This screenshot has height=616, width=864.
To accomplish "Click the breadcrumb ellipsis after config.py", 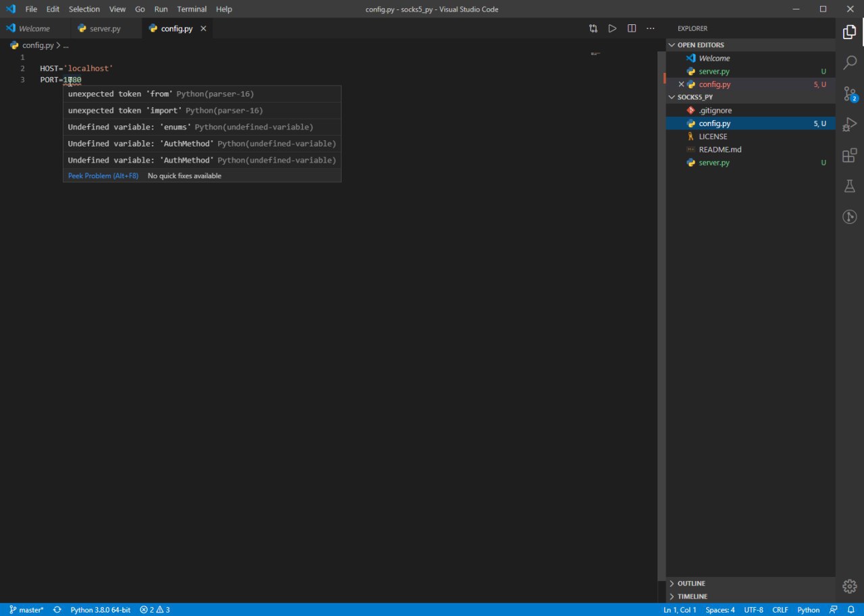I will point(65,45).
